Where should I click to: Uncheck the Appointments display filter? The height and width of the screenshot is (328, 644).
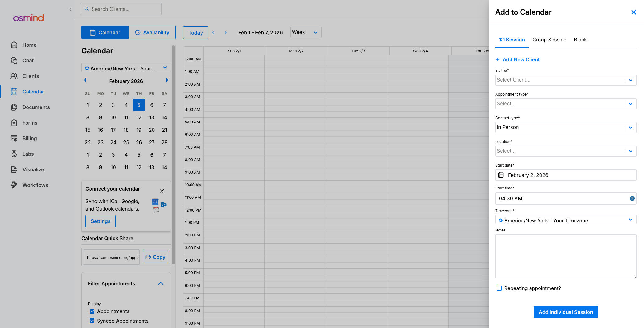click(x=92, y=311)
